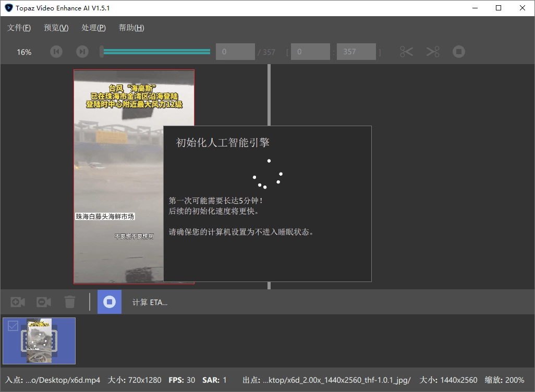The width and height of the screenshot is (535, 392).
Task: Click the remove video from queue icon
Action: point(43,302)
